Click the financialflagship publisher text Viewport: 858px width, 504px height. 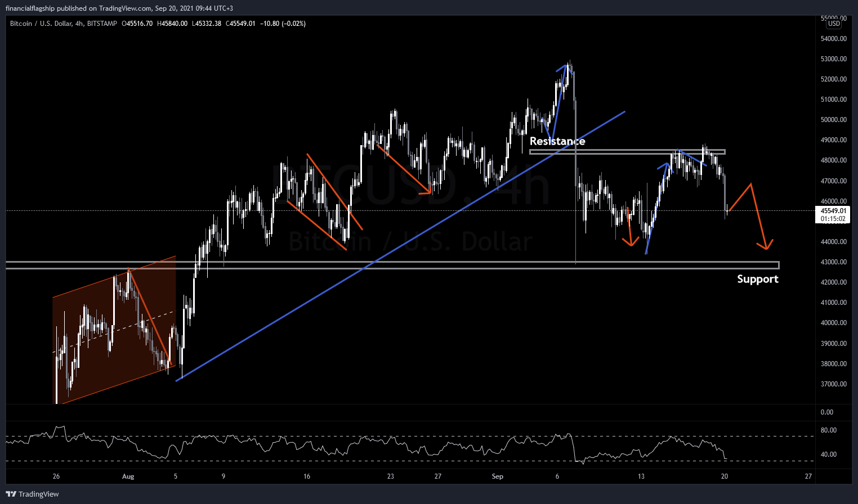30,8
